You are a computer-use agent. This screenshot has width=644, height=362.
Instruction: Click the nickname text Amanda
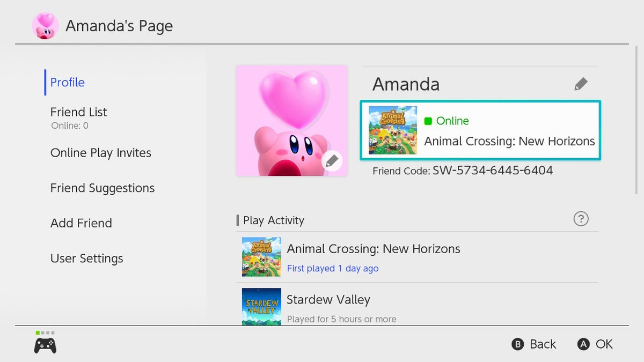coord(406,84)
